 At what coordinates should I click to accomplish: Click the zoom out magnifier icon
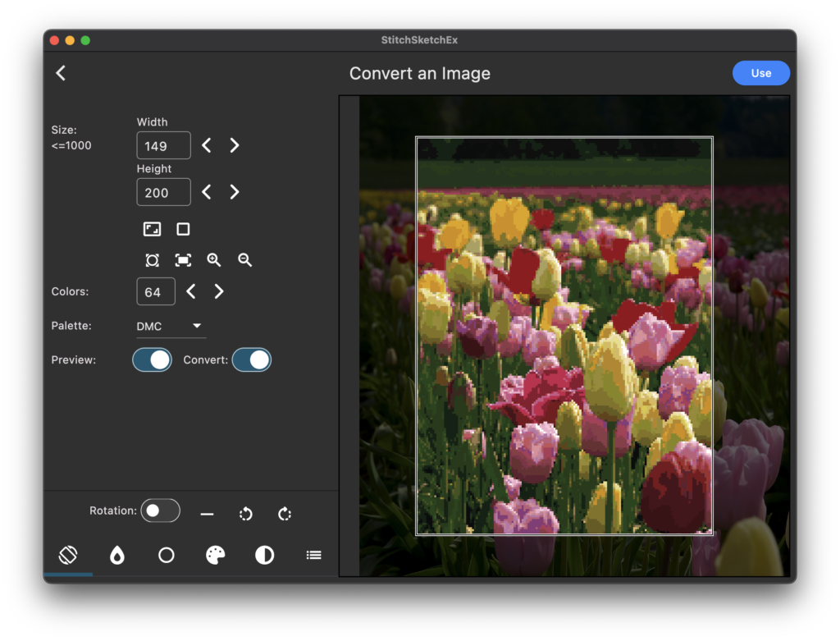pos(244,260)
